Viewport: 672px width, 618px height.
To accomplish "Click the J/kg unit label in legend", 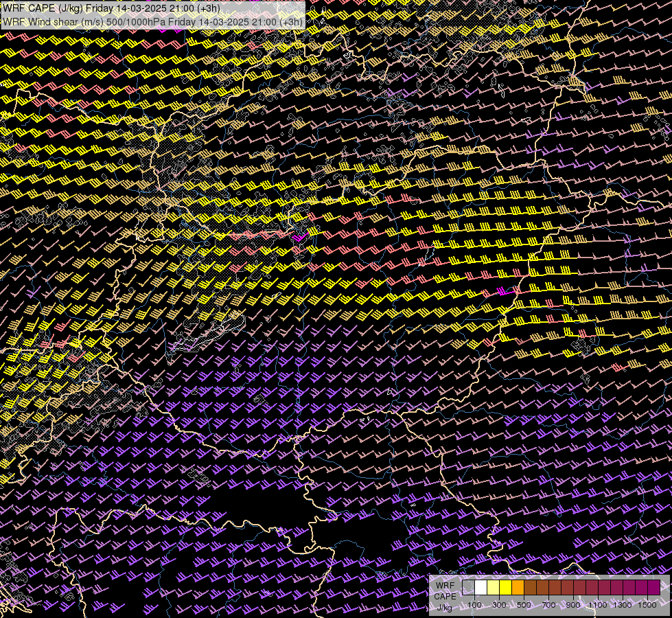I will coord(445,608).
